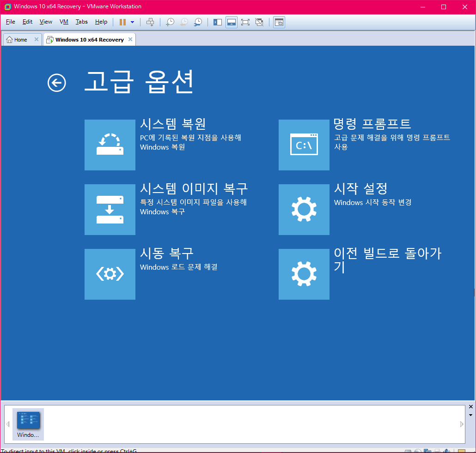The image size is (476, 453).
Task: Open thumbnail bar options dropdown
Action: [470, 415]
